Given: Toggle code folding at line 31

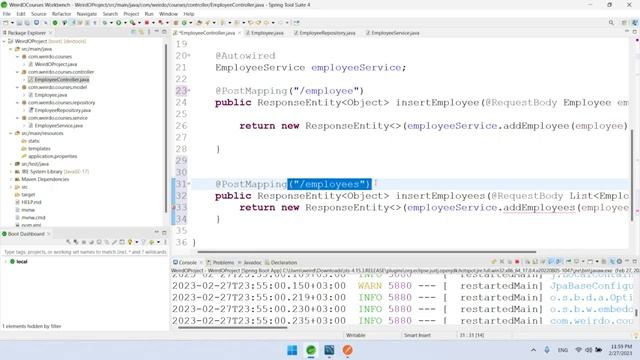Looking at the screenshot, I should pos(189,184).
